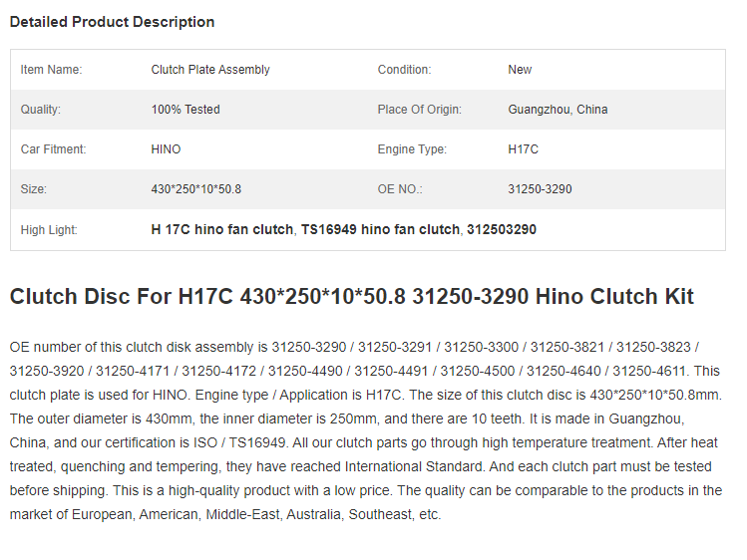Screen dimensions: 747x560
Task: Click the '31250-4490' OE number in the paragraph
Action: tap(305, 371)
